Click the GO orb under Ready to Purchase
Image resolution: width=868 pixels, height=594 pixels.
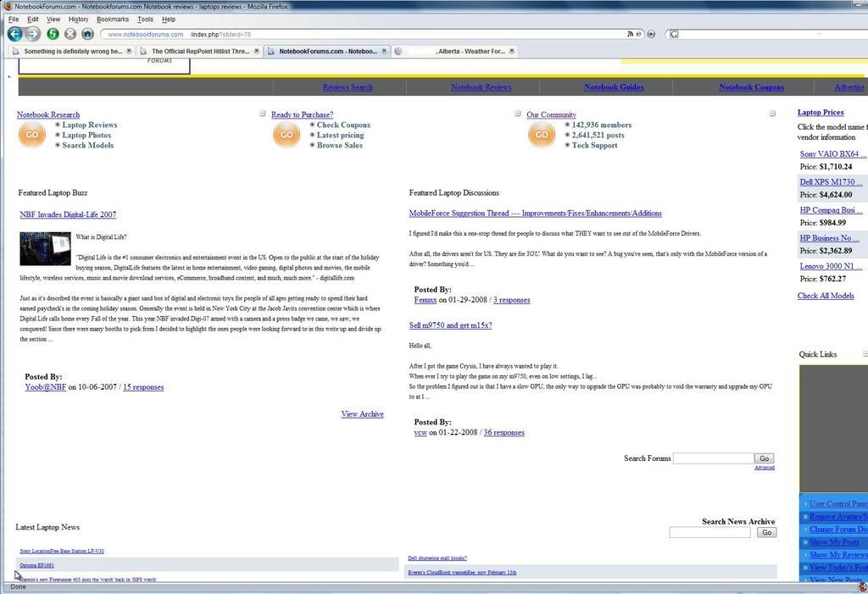287,135
